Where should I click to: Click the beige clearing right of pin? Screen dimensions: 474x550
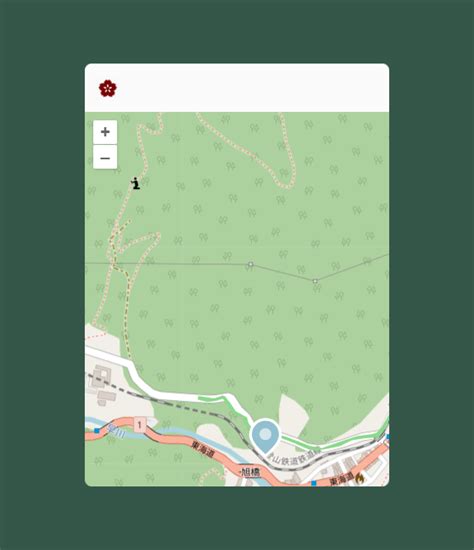[x=293, y=411]
